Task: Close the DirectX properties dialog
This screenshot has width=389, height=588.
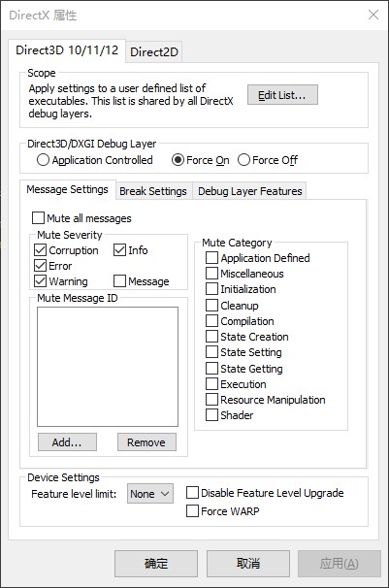Action: [373, 15]
